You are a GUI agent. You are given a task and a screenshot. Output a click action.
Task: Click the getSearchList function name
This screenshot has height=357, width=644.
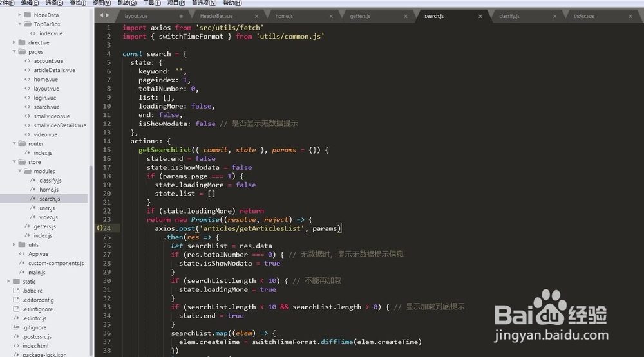pos(165,150)
